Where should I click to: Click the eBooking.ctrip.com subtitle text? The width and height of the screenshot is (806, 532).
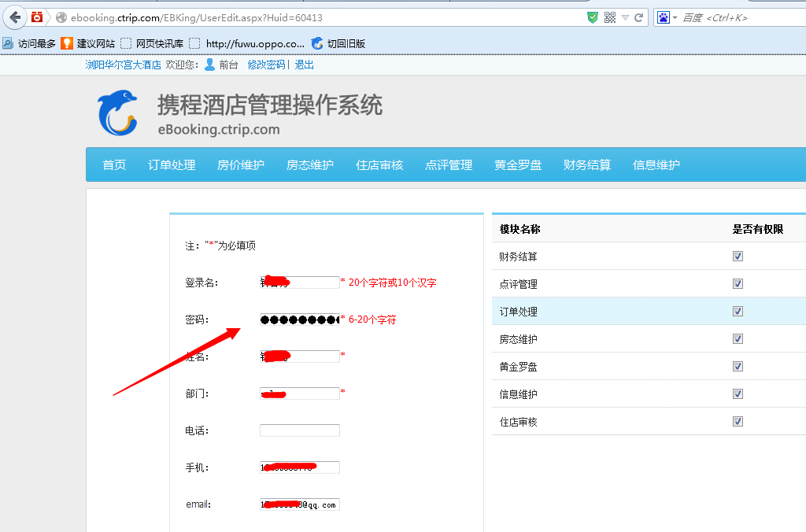[x=219, y=129]
